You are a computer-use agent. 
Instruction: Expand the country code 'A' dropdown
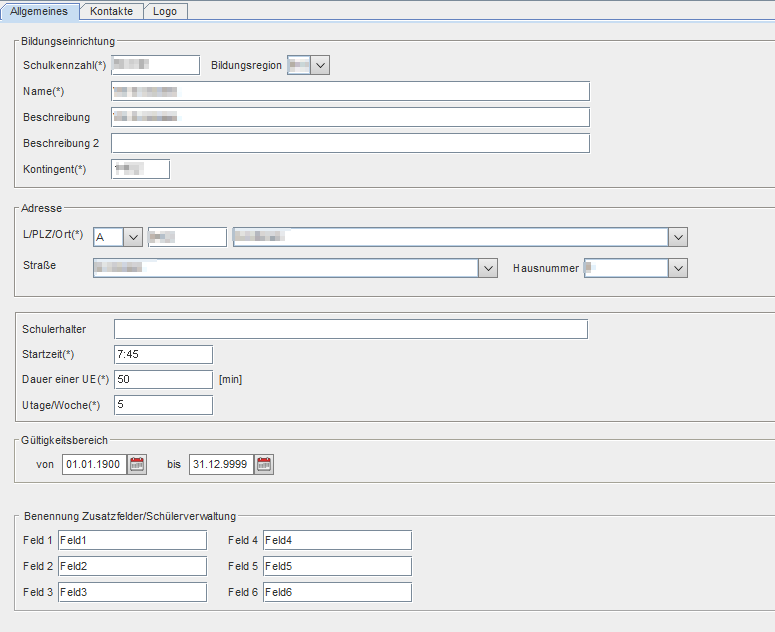(133, 237)
